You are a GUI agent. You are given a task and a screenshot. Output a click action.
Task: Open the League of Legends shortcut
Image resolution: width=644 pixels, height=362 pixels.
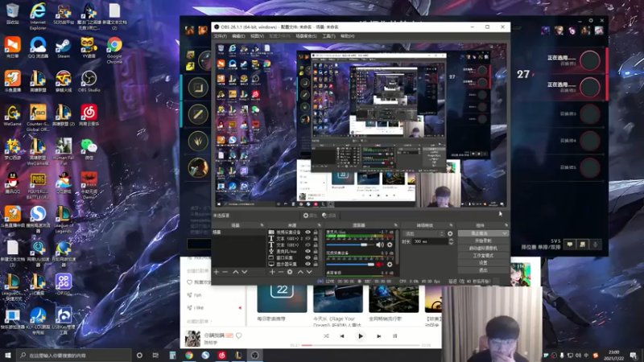pos(64,220)
